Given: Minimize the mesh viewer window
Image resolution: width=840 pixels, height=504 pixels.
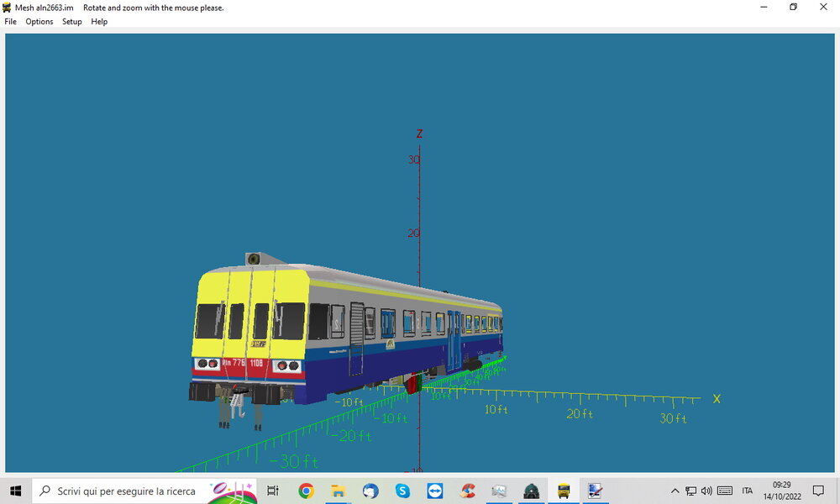Looking at the screenshot, I should [x=764, y=8].
